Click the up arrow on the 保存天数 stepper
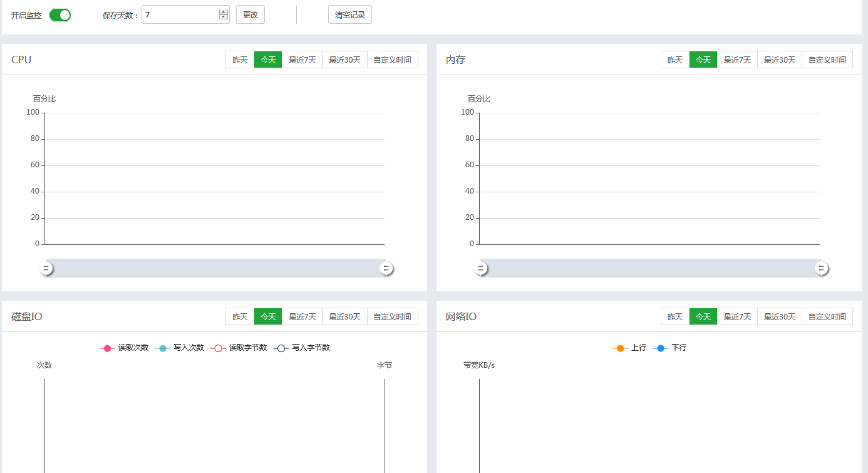Viewport: 868px width, 473px height. point(223,11)
